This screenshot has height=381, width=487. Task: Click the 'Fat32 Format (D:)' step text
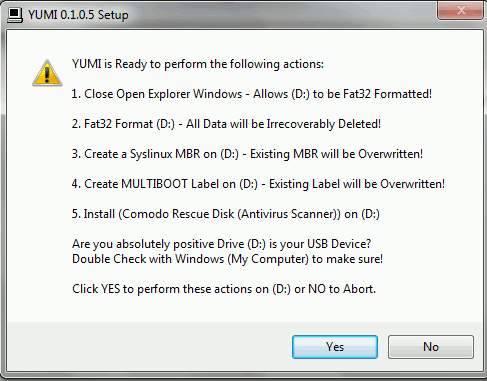pyautogui.click(x=129, y=124)
